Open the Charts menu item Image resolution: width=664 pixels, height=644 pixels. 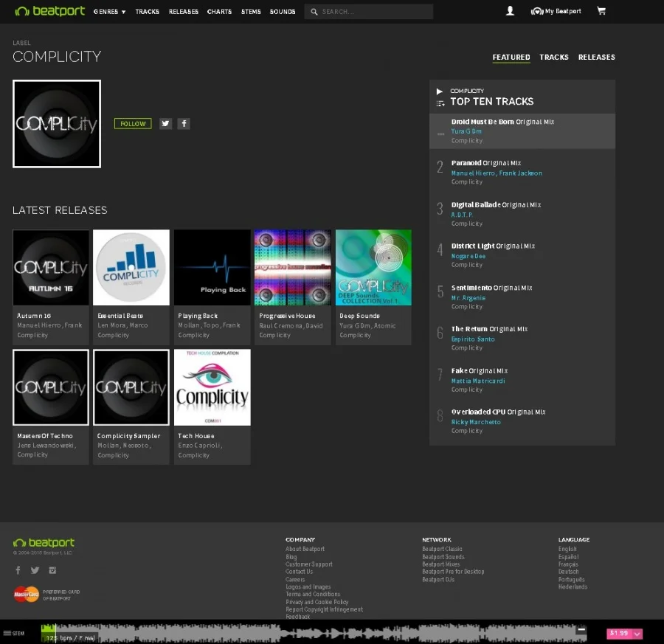219,12
